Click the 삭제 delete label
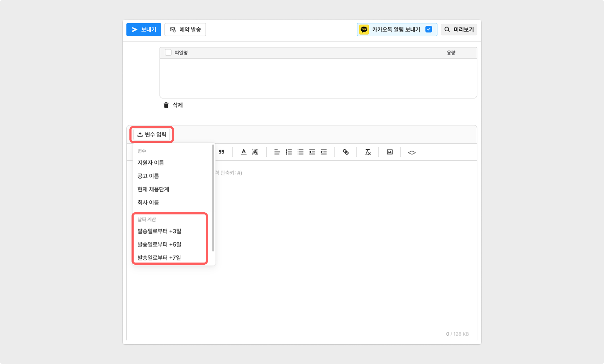 (178, 105)
